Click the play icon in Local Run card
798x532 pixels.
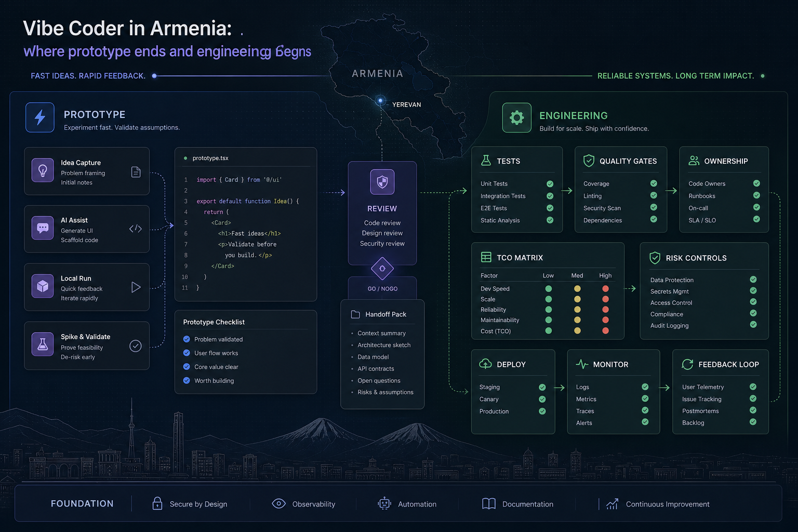click(x=136, y=287)
